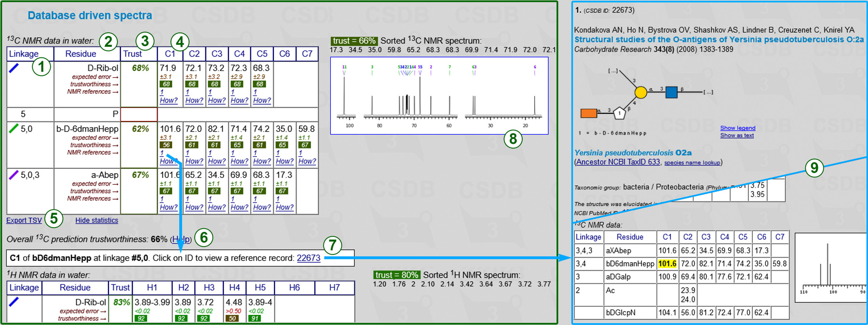Click the trust = 80% badge for the 1H spectrum
Viewport: 868px width, 325px height.
[396, 275]
